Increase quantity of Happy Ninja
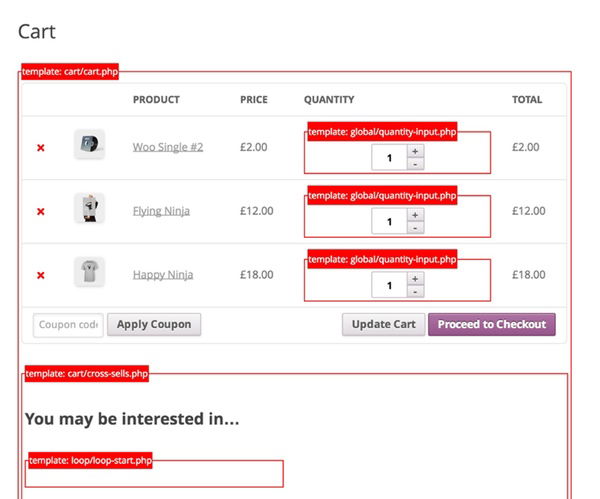Viewport: 600px width, 499px height. 416,279
